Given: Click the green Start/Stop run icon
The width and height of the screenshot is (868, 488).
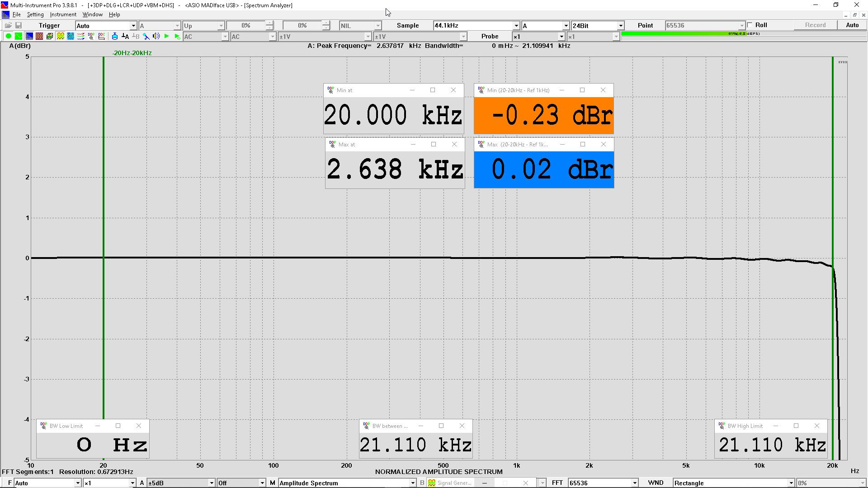Looking at the screenshot, I should coord(8,36).
